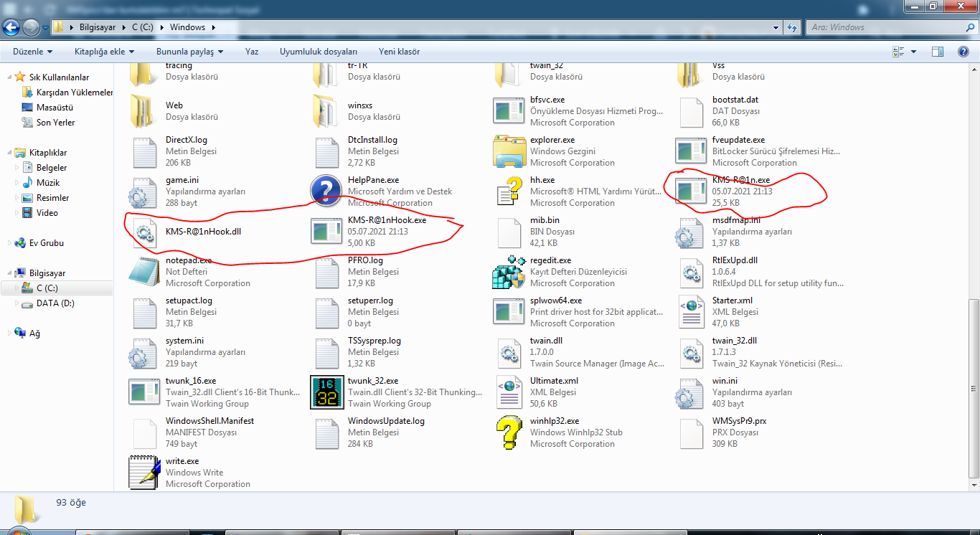This screenshot has height=535, width=980.
Task: Click the hh.exe HTML help icon
Action: pos(509,191)
